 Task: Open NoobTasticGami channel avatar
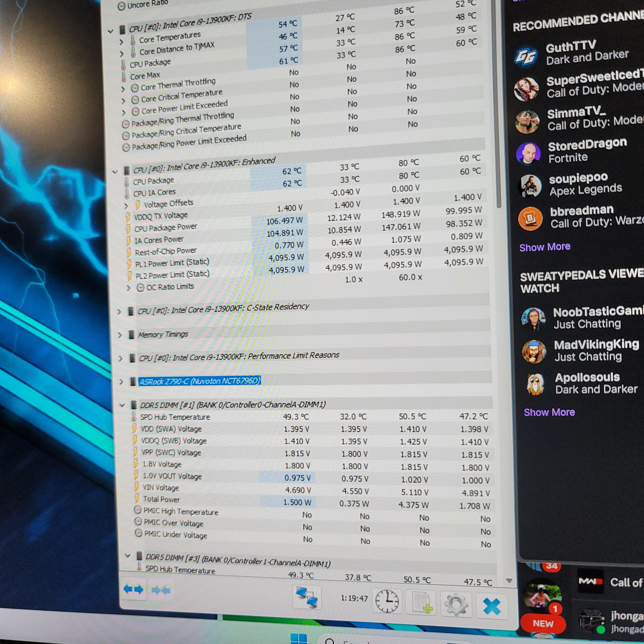coord(533,319)
